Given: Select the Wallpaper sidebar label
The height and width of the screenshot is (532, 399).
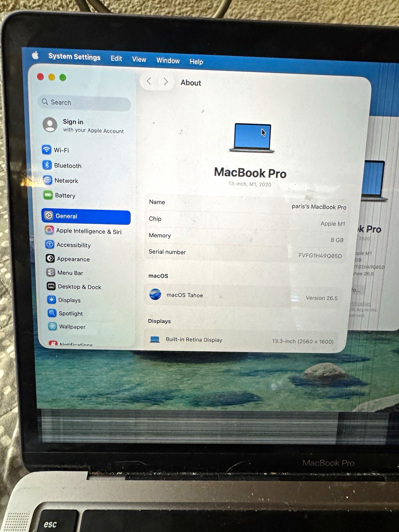Looking at the screenshot, I should tap(72, 327).
